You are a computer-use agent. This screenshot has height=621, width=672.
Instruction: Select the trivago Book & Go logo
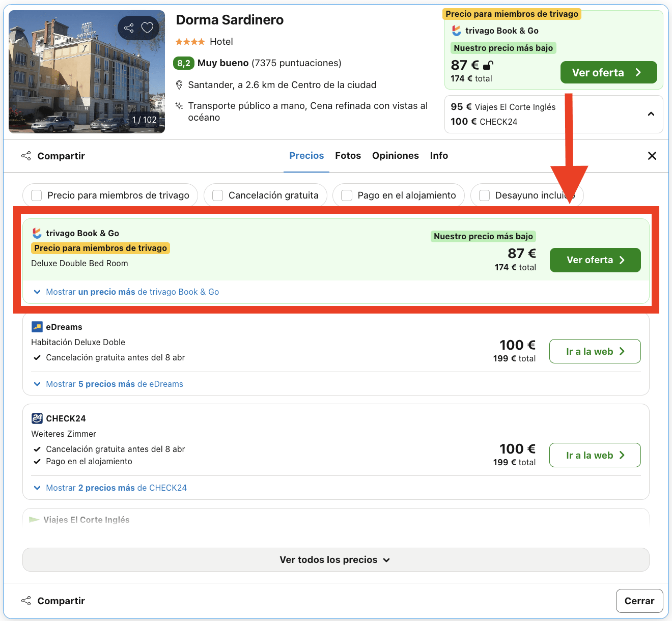(36, 233)
